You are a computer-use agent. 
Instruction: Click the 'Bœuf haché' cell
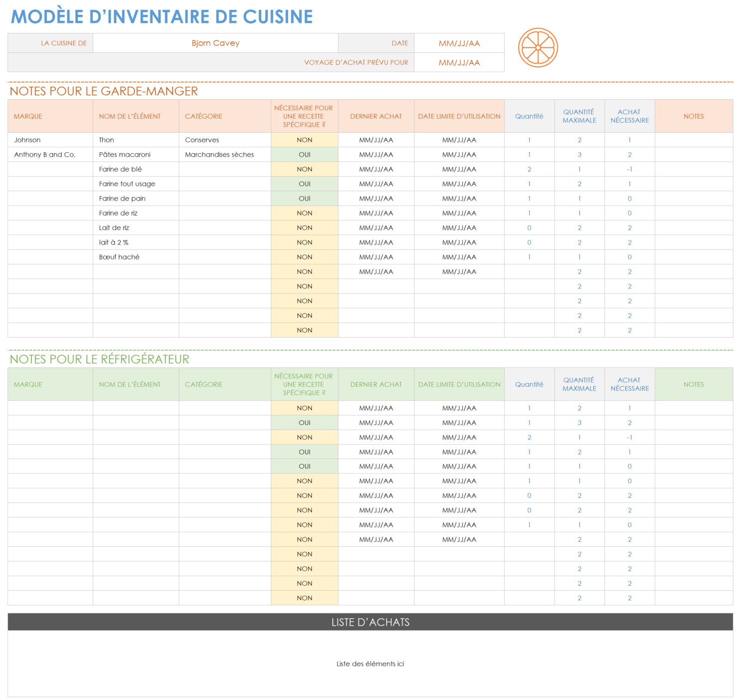(x=136, y=257)
